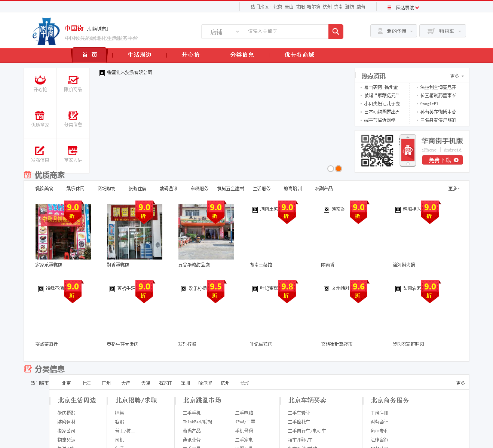The height and width of the screenshot is (448, 493).
Task: Open 二手车转让 link
Action: coord(299,413)
